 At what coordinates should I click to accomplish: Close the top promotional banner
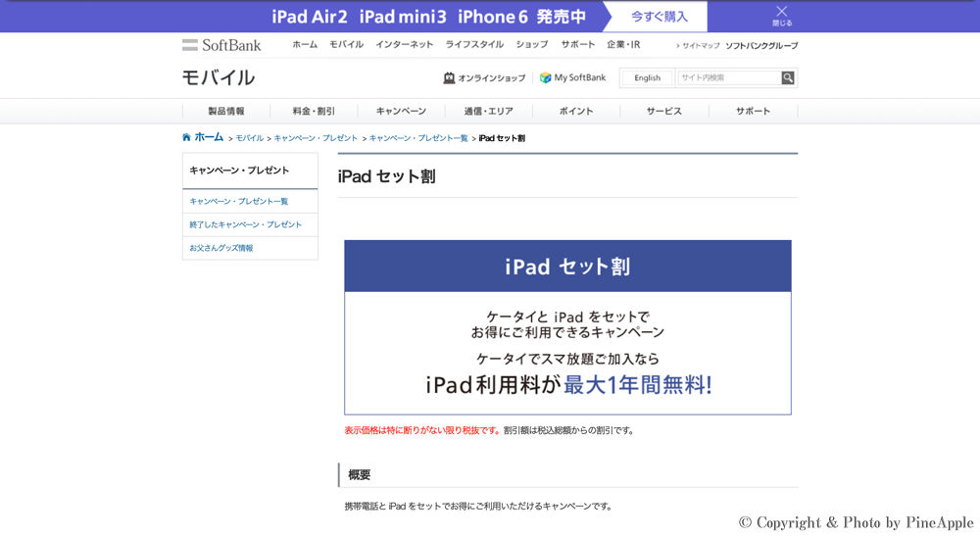(x=781, y=15)
